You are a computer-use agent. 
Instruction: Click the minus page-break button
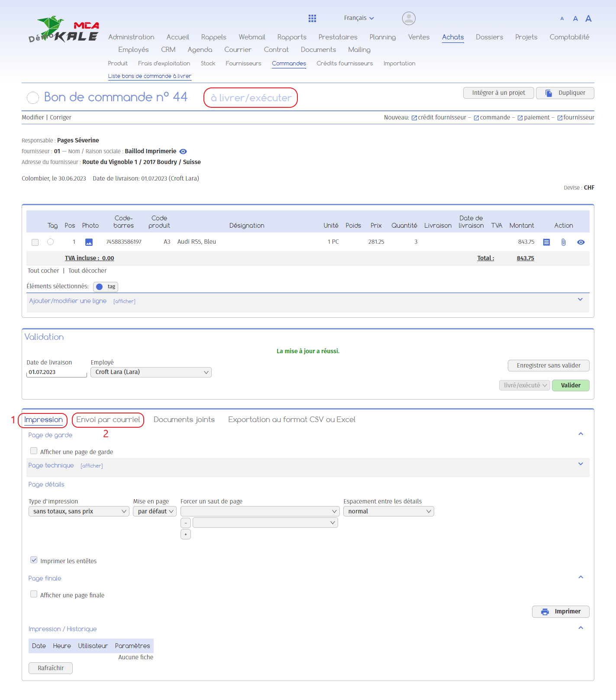186,523
